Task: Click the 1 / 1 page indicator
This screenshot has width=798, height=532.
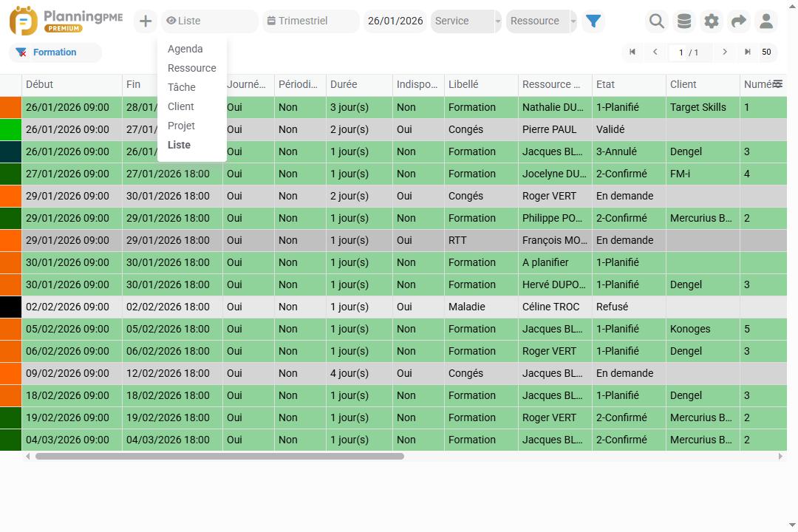Action: [689, 52]
